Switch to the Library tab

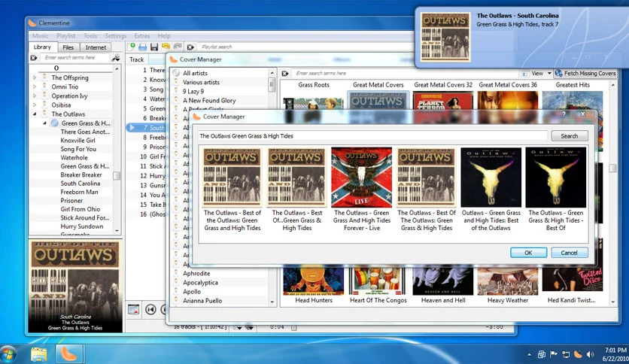pos(42,47)
